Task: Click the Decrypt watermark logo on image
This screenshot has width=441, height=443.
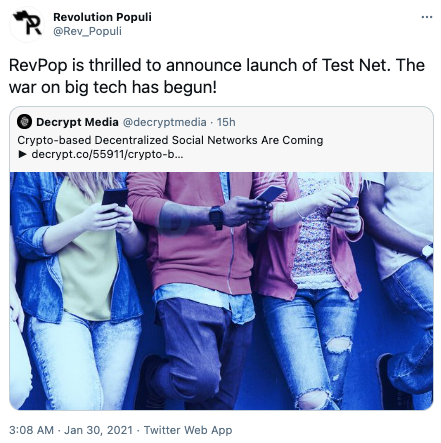Action: [x=174, y=219]
